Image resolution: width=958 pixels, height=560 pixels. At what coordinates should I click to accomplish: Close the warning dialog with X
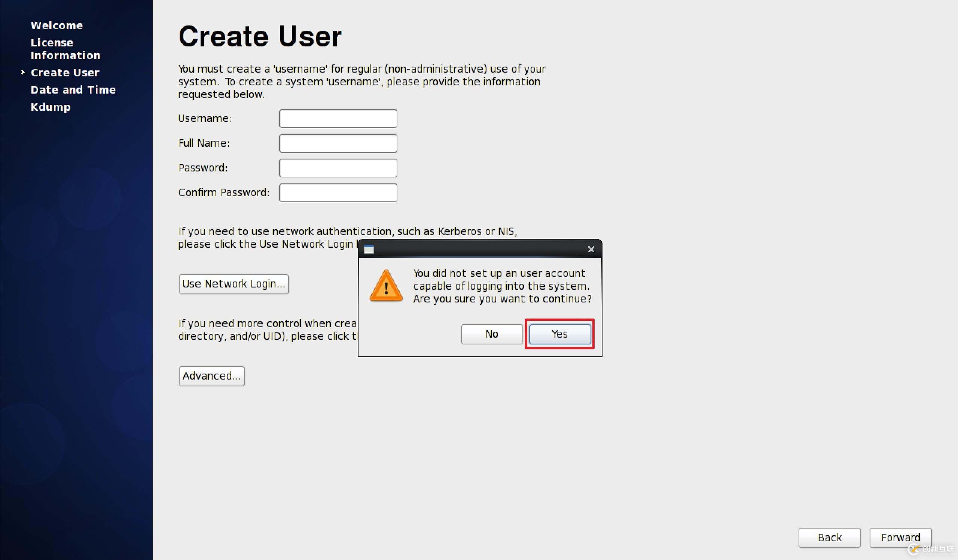pos(591,249)
